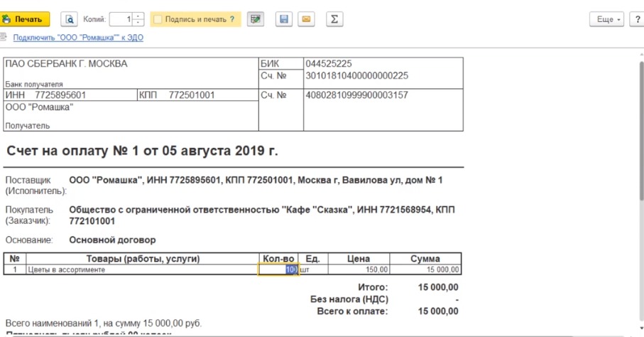Enable the Подпись и печать checkbox
The image size is (644, 337).
(x=158, y=19)
